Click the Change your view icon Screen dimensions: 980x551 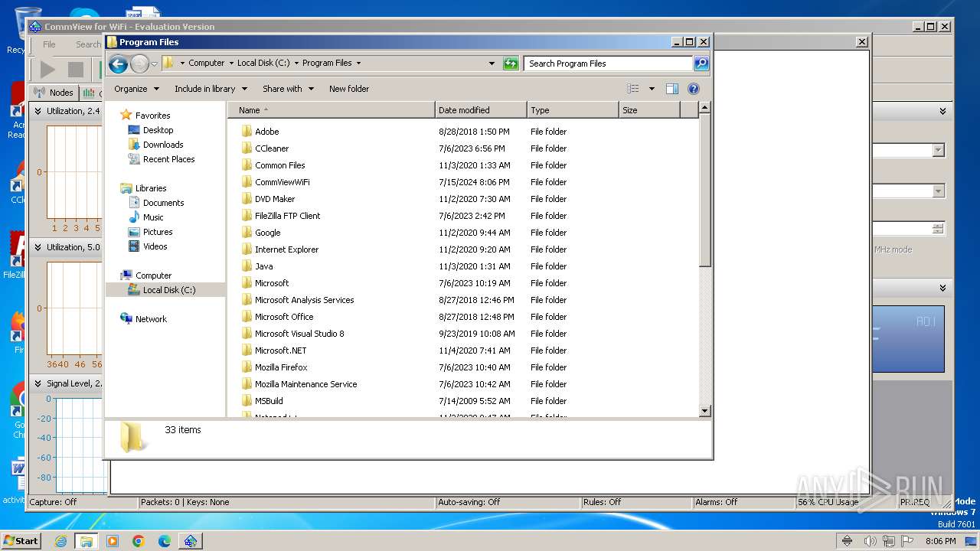click(632, 89)
